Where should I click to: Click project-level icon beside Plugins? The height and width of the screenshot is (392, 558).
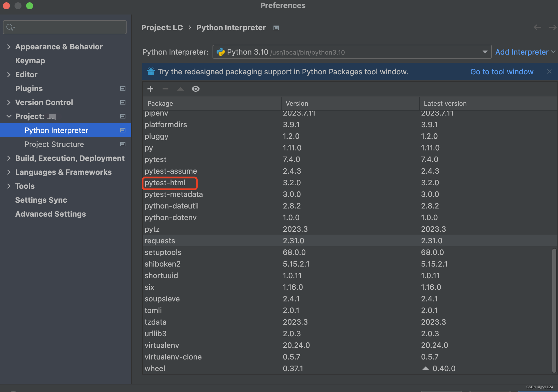[x=123, y=88]
